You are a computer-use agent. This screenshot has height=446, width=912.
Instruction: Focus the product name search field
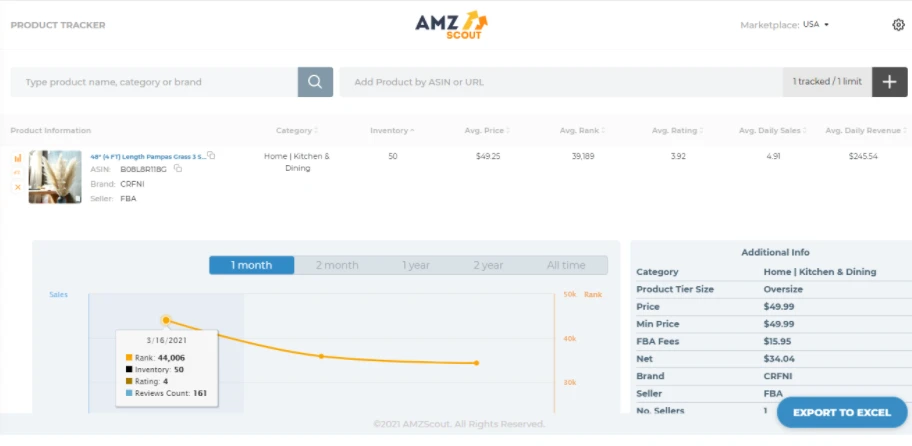154,82
